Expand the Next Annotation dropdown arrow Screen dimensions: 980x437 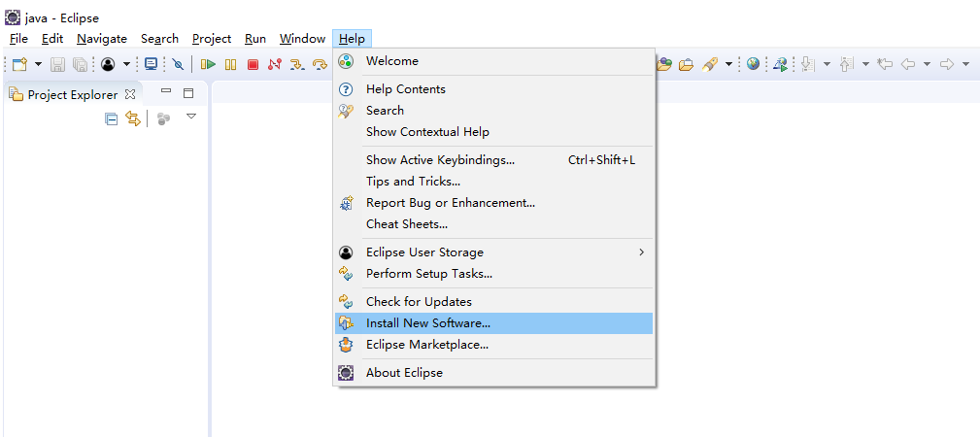(x=827, y=64)
